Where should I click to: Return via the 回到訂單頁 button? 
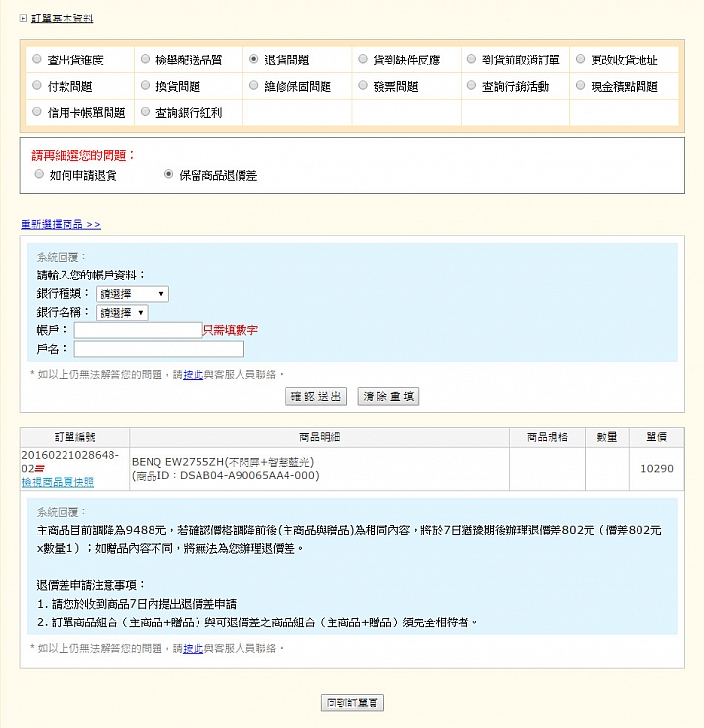352,703
